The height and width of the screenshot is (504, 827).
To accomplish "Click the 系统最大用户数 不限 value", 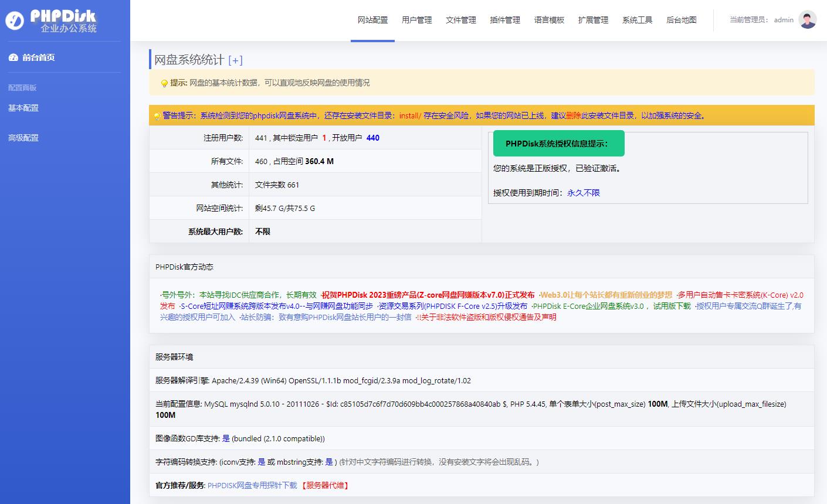I will pos(263,231).
